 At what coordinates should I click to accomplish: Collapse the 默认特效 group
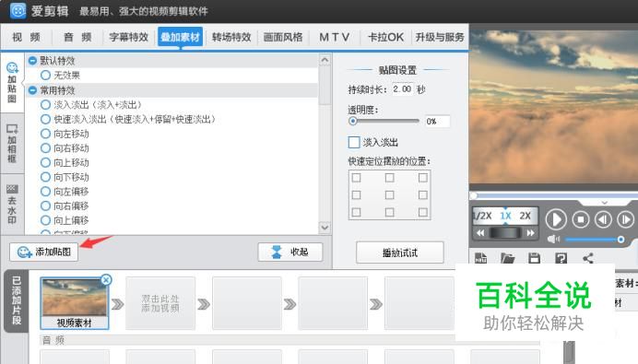click(32, 61)
